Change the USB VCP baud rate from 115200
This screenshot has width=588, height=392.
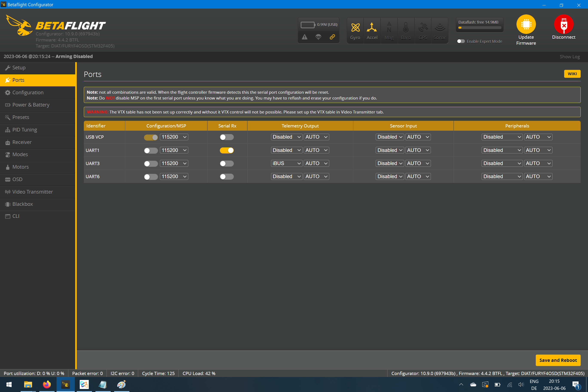(x=174, y=137)
